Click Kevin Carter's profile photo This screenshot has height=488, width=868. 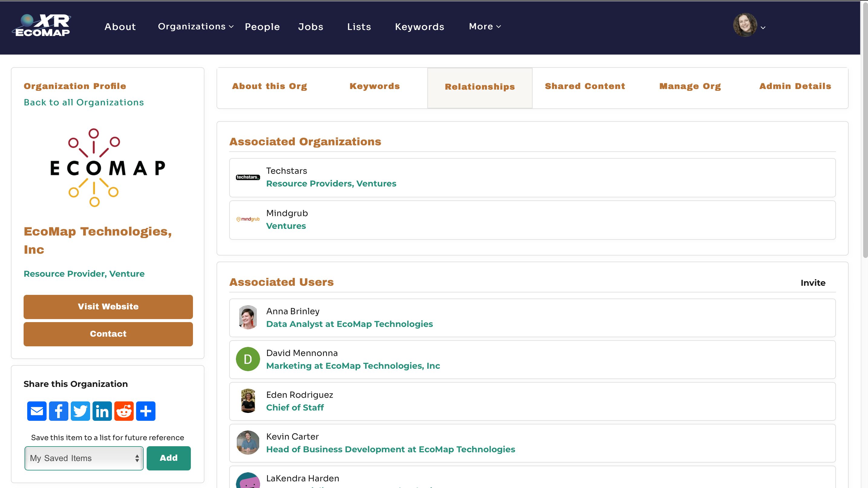[x=248, y=443]
